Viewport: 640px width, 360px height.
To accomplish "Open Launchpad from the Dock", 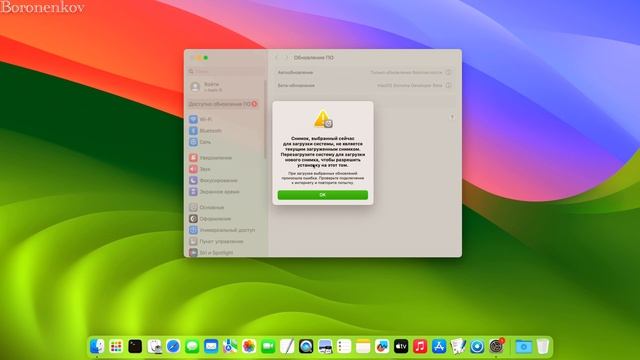I will click(x=116, y=347).
